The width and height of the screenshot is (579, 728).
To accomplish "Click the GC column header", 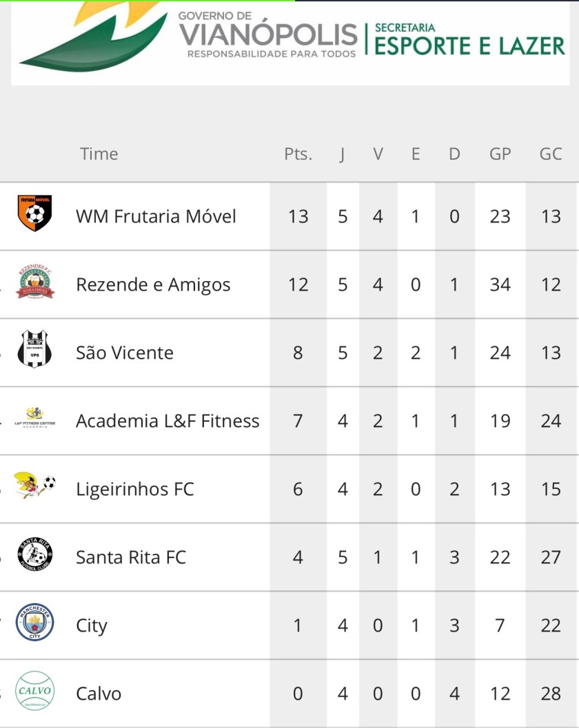I will [x=550, y=154].
